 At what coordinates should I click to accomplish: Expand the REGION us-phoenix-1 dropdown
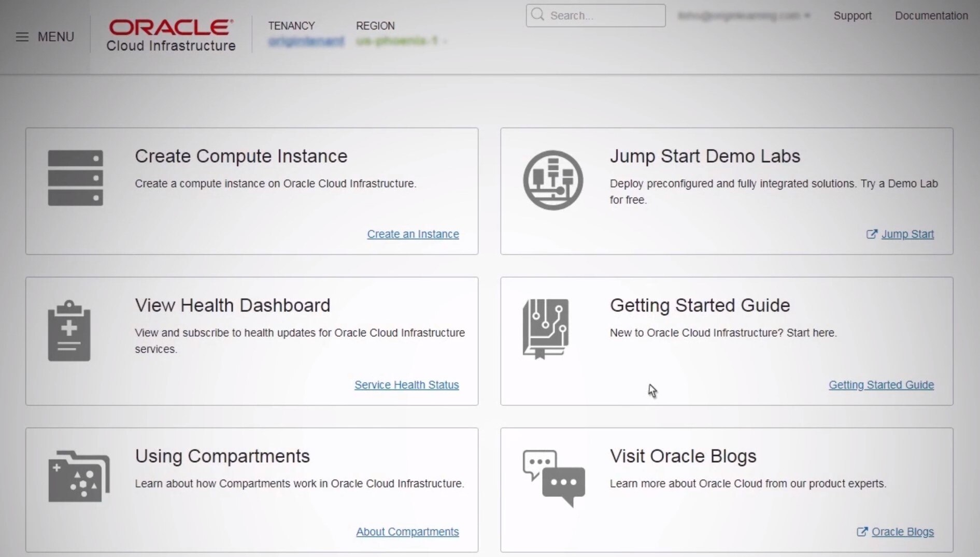coord(400,40)
